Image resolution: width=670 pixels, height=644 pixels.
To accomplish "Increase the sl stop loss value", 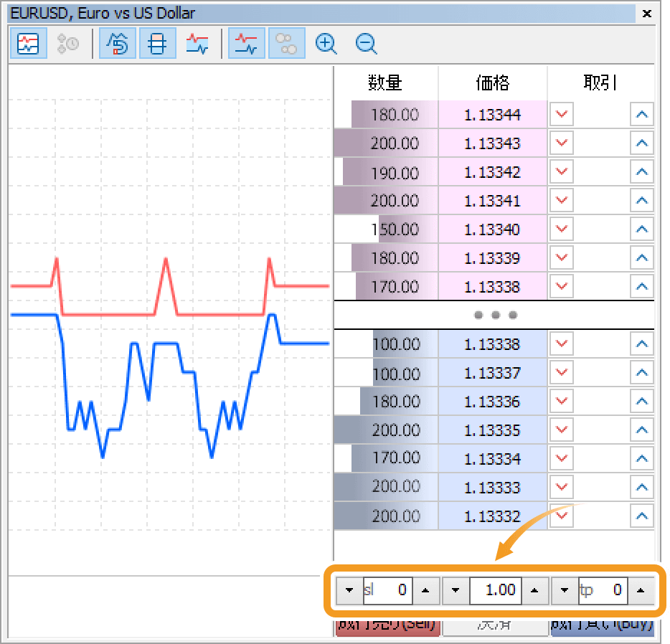I will coord(425,590).
